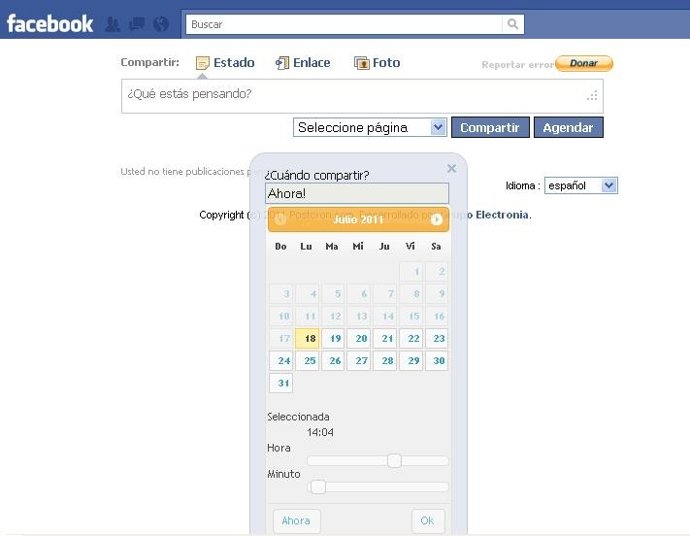Click the Julio 2011 month header
Viewport: 690px width, 536px height.
[x=358, y=219]
